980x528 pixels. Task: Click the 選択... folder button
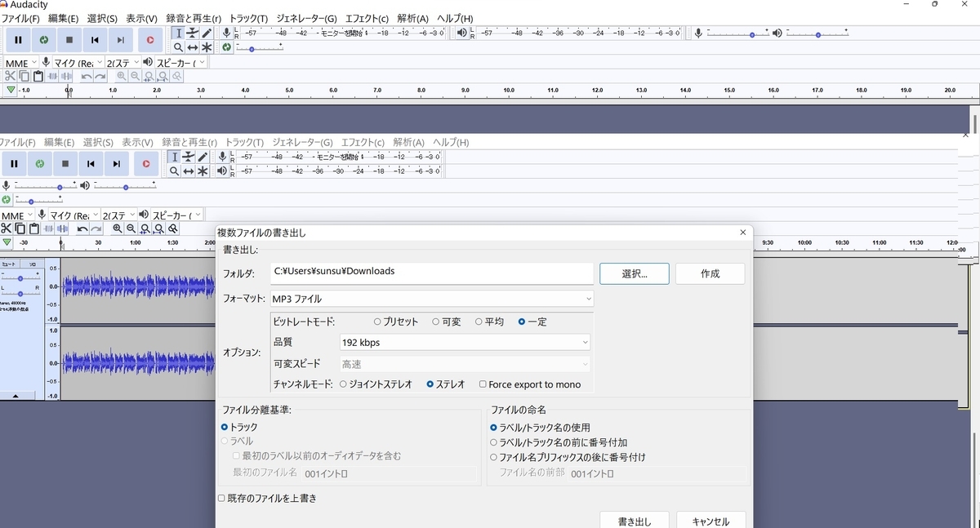[635, 273]
